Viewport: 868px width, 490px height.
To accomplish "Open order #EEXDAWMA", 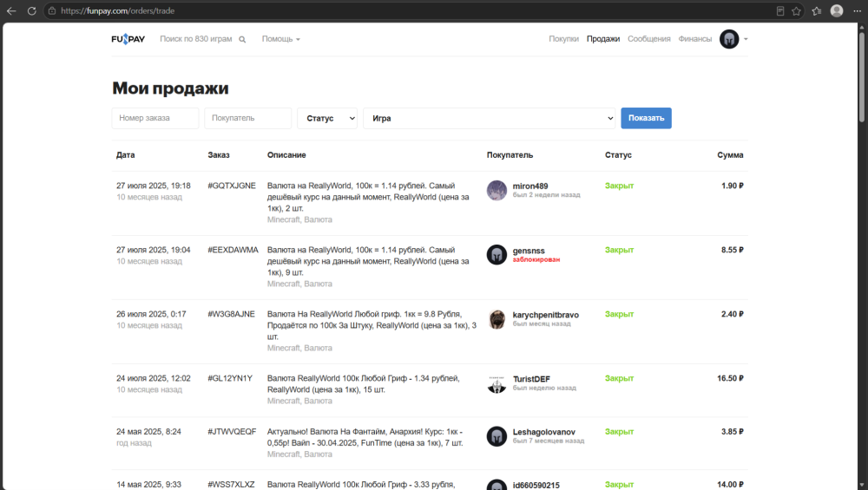I will pyautogui.click(x=233, y=250).
